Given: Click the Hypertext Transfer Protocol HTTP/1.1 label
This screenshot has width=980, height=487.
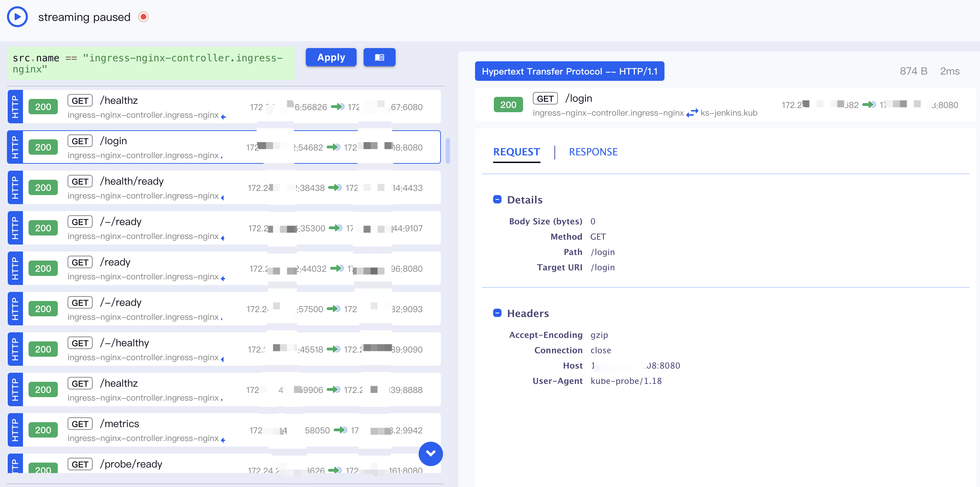Looking at the screenshot, I should pos(569,71).
